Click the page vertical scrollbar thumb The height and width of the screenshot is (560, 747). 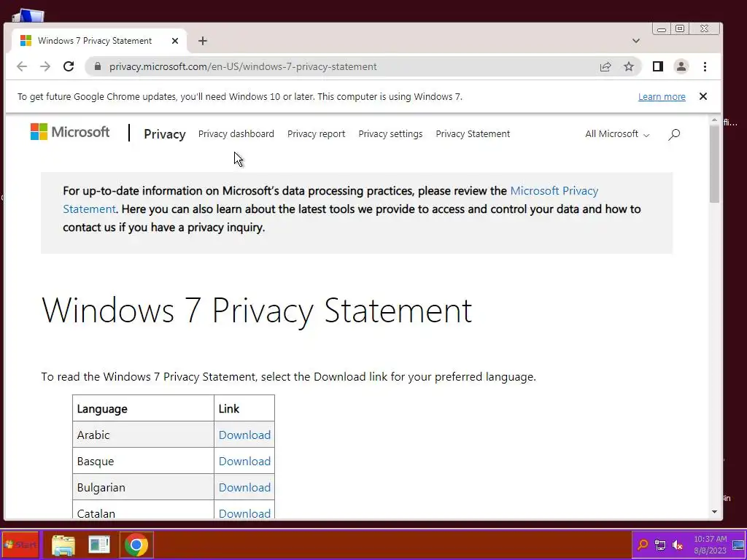714,164
